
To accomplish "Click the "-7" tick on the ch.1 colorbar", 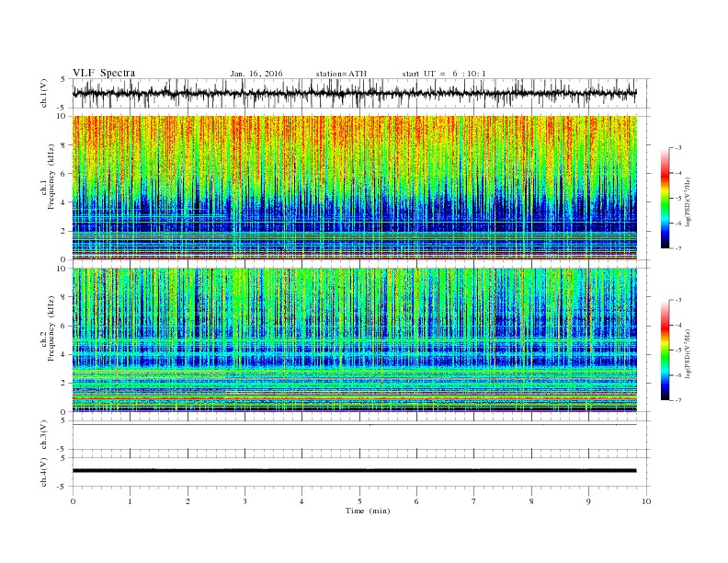I will pyautogui.click(x=678, y=248).
